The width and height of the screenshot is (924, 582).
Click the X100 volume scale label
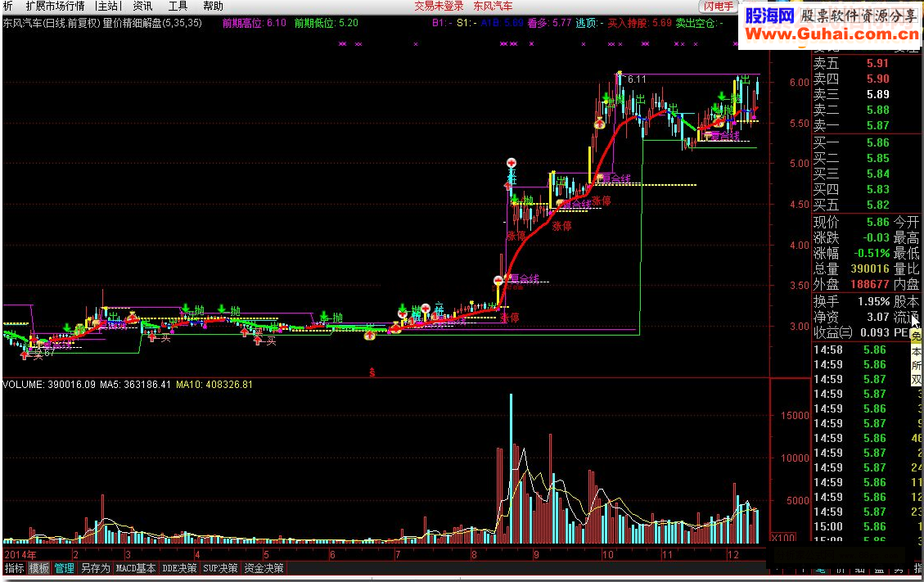tap(783, 537)
